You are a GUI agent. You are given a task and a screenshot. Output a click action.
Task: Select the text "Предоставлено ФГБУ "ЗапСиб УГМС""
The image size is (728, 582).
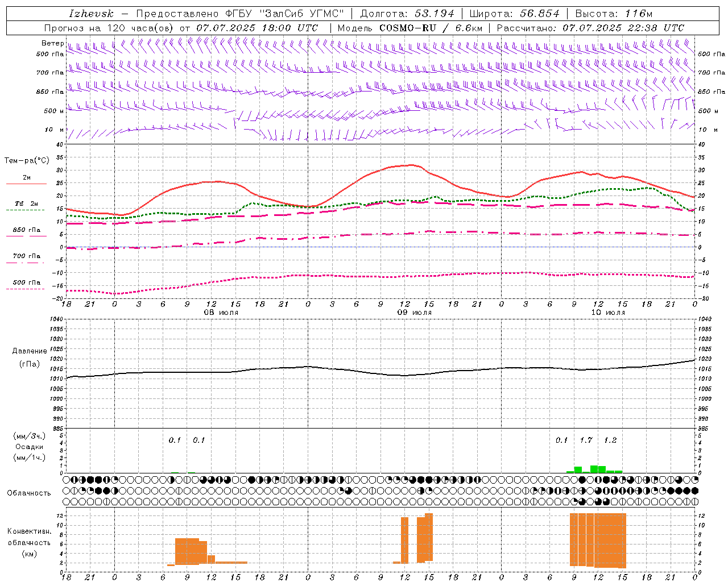tap(240, 14)
